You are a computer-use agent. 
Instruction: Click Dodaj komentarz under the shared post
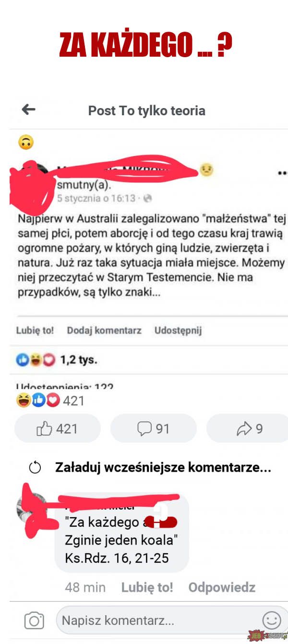pyautogui.click(x=104, y=330)
